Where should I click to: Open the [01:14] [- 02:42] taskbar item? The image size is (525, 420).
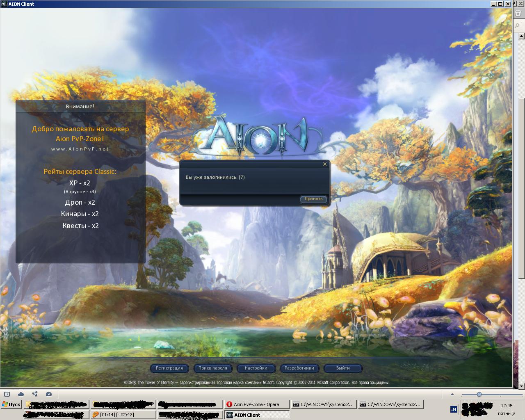pyautogui.click(x=123, y=415)
